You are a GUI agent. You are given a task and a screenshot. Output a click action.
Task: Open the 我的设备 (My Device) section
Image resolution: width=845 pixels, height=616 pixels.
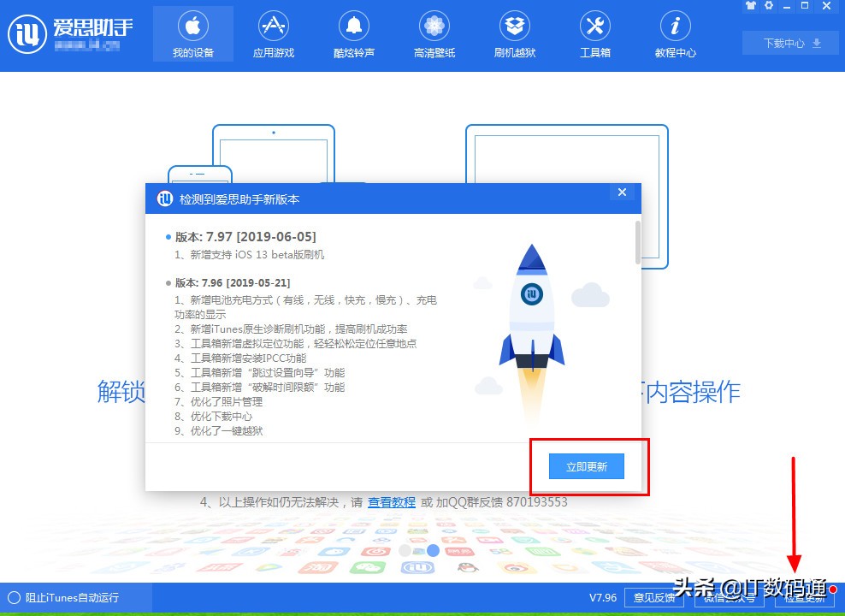click(x=193, y=34)
